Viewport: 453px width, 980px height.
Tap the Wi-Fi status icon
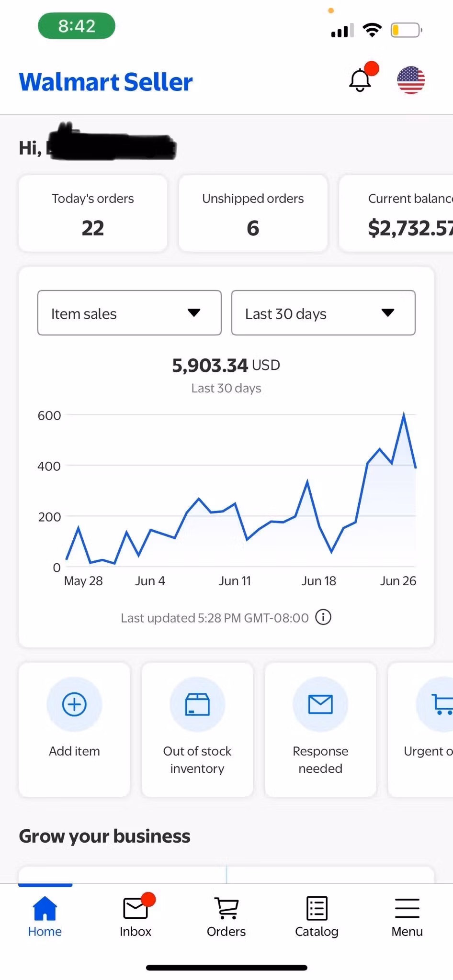(x=372, y=30)
